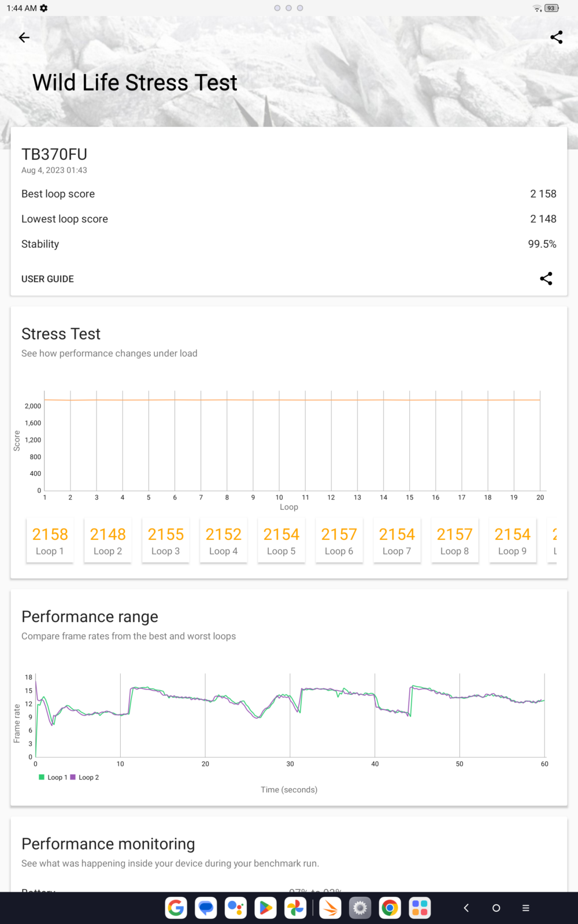Select the Loop 9 score card
Viewport: 578px width, 924px height.
[512, 541]
